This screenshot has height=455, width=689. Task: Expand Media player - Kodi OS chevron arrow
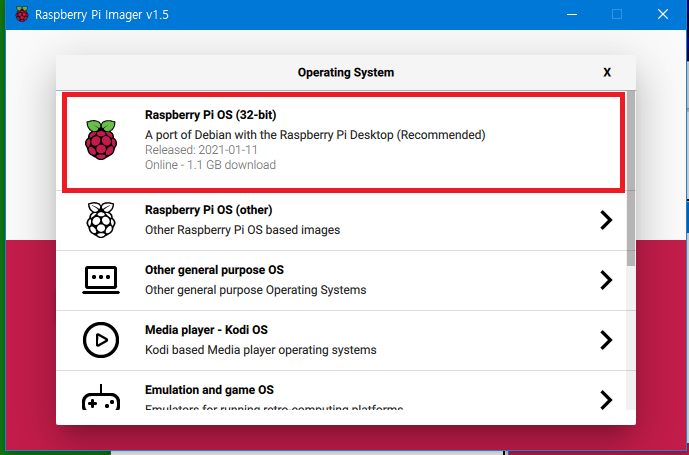point(606,340)
